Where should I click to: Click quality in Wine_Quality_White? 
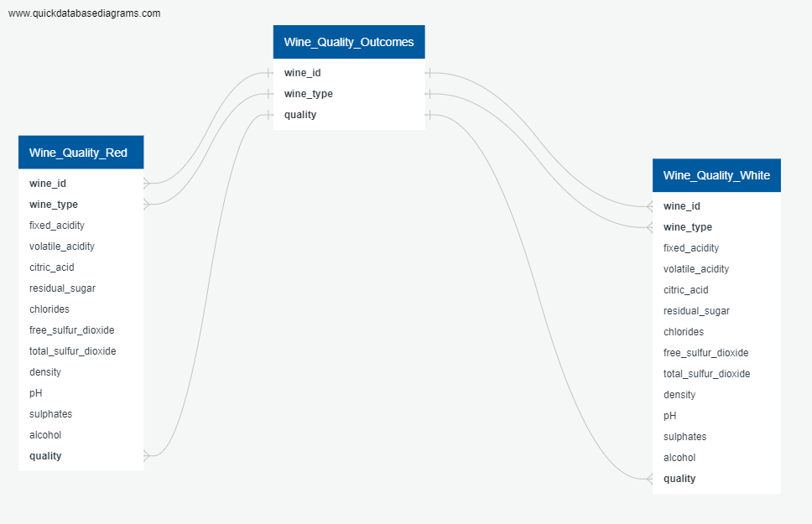click(x=680, y=478)
